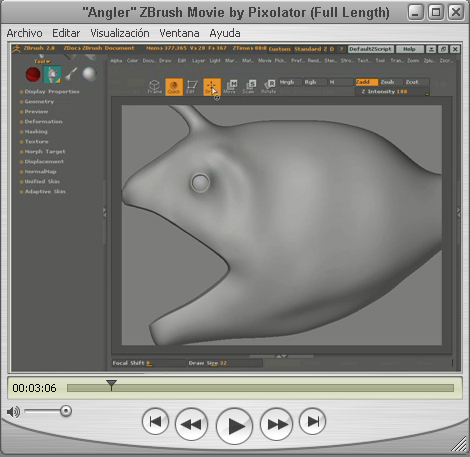Switch to the Standard interface layout
This screenshot has width=470, height=457.
tap(307, 49)
